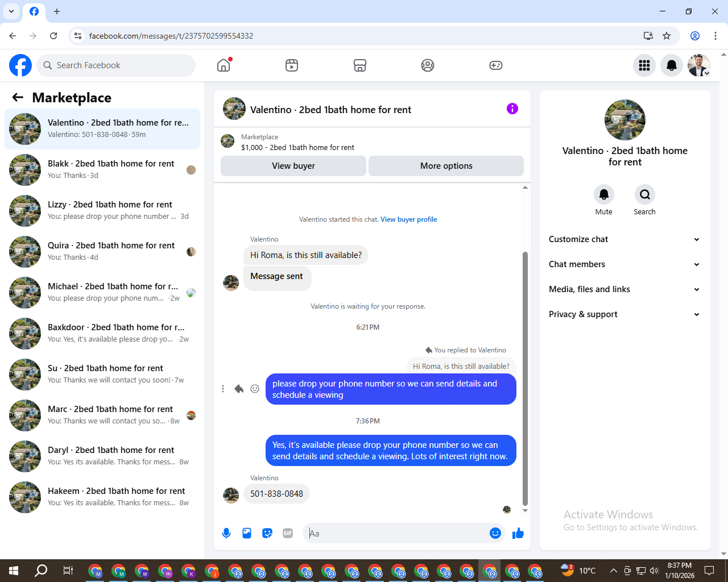The image size is (728, 582).
Task: Open the Valentino conversation in the list
Action: tap(102, 129)
